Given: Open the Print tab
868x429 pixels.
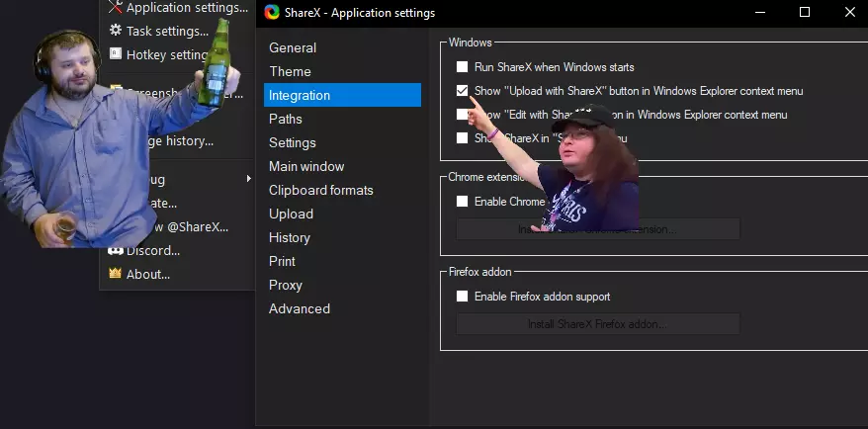Looking at the screenshot, I should [x=342, y=261].
